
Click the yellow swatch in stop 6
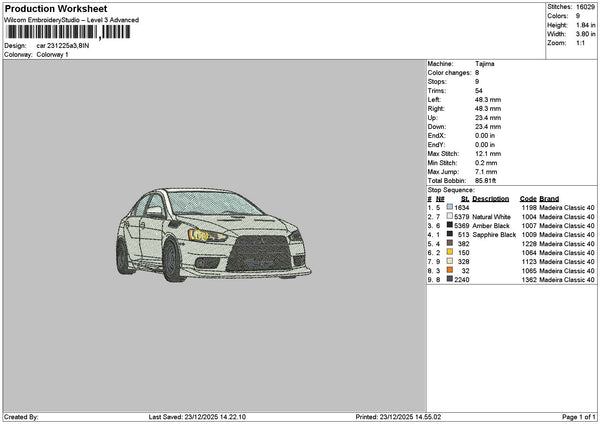coord(450,253)
